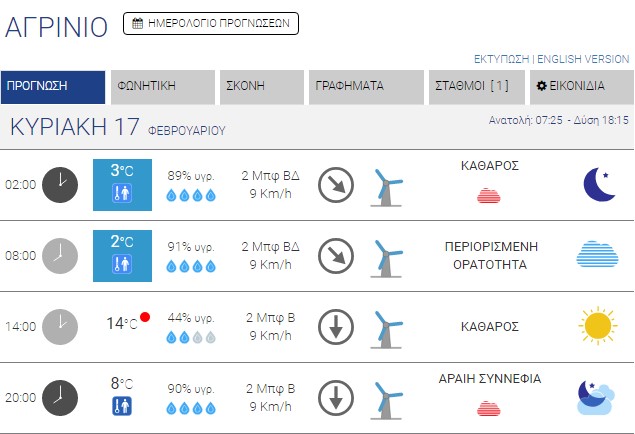Click the red dust icon at 20:00
This screenshot has height=434, width=635.
[489, 405]
